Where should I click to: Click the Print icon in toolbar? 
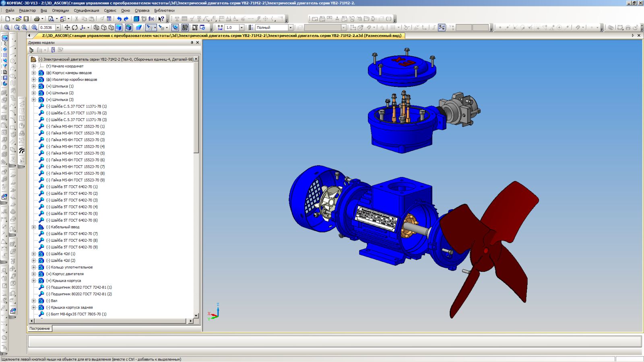37,19
